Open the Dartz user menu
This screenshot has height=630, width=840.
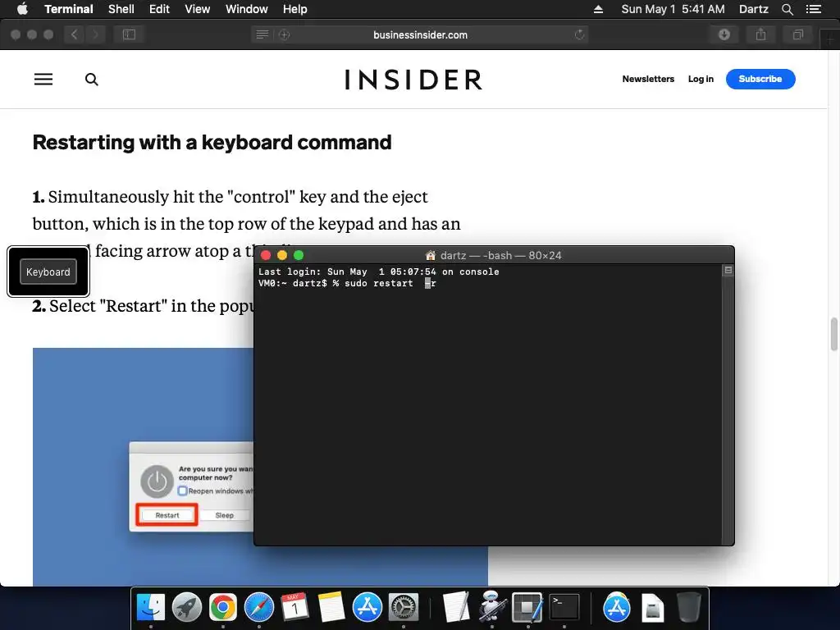[753, 9]
